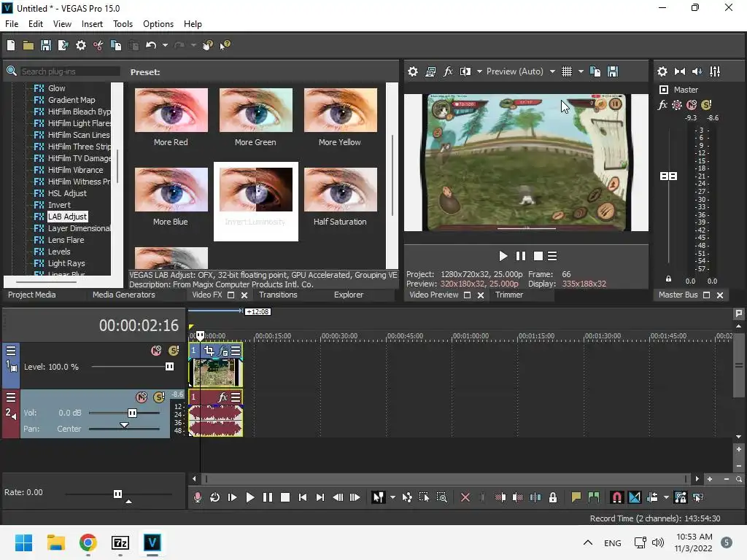This screenshot has width=747, height=560.
Task: Expand the Overlays grid dropdown arrow
Action: [x=581, y=71]
